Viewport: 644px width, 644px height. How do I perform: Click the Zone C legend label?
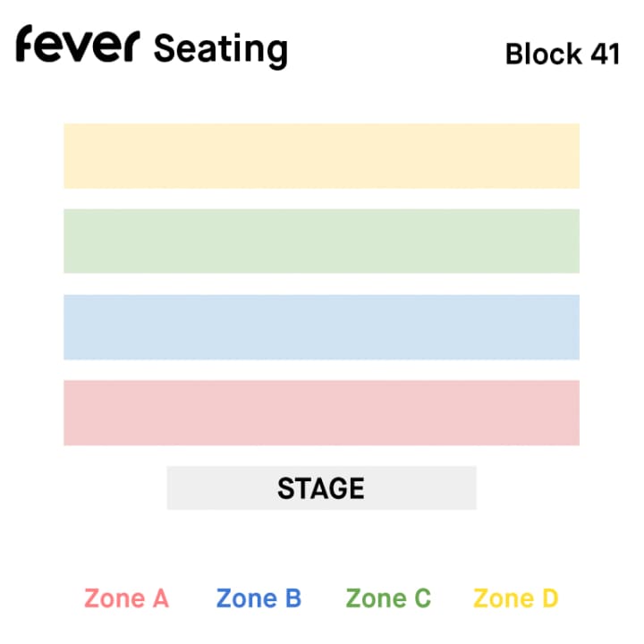tap(388, 598)
